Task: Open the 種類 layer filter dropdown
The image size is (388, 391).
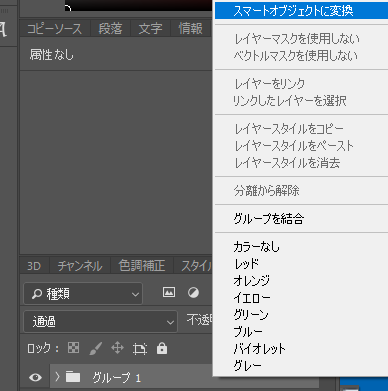Action: coord(83,294)
